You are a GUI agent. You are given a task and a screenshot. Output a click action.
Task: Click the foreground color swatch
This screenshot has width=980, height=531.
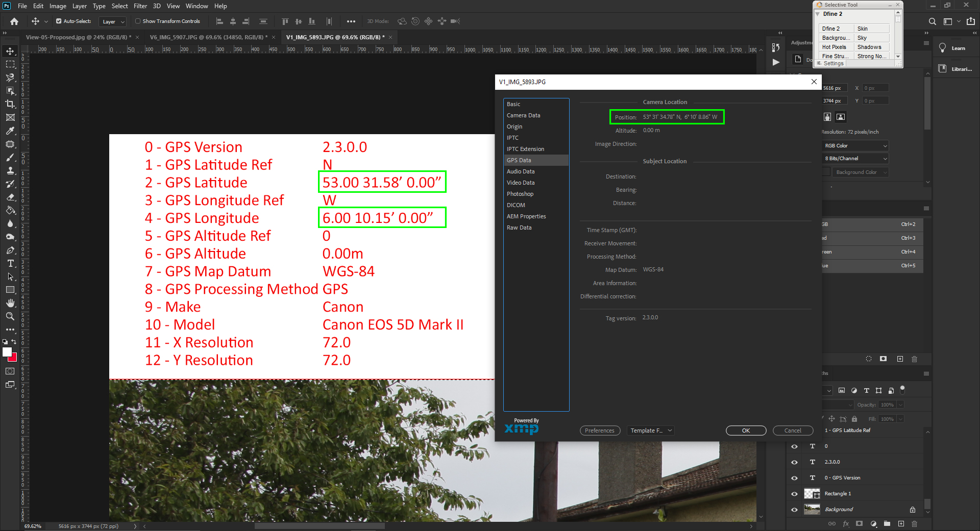coord(7,351)
